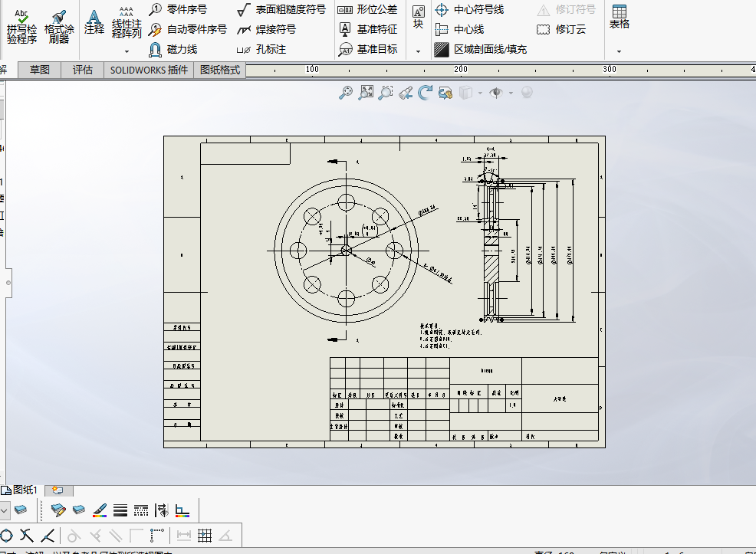Click Hole Callout (孔标注)
The height and width of the screenshot is (554, 756).
[x=261, y=49]
